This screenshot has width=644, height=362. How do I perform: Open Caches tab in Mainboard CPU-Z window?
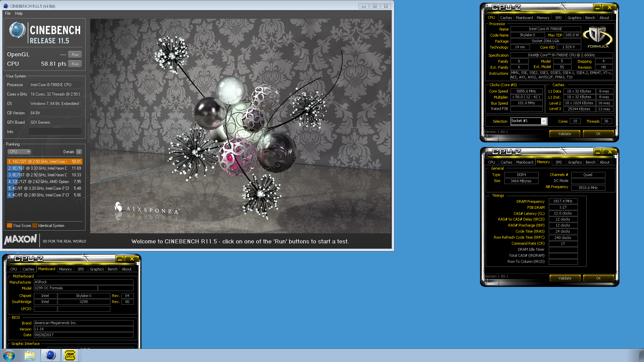click(x=28, y=269)
